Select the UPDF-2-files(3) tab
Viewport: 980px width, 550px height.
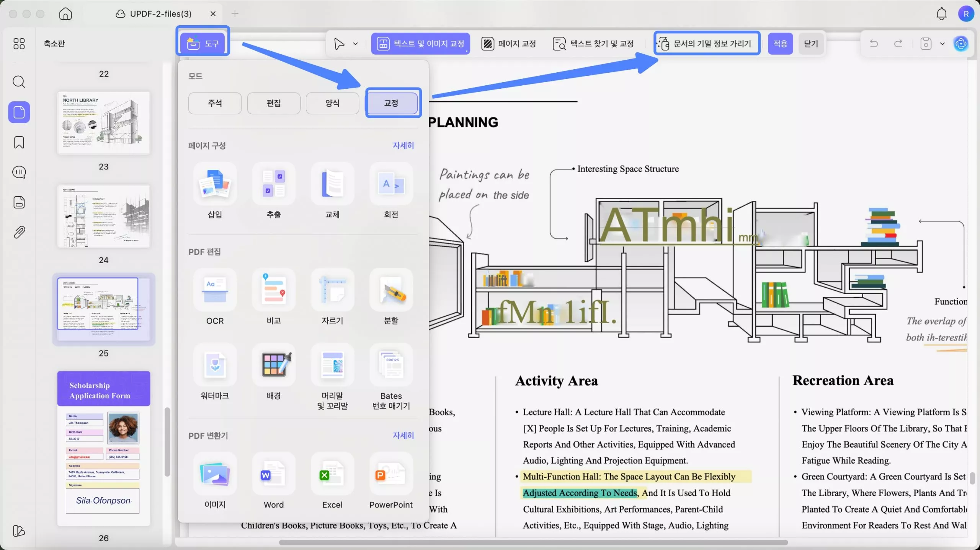point(160,14)
